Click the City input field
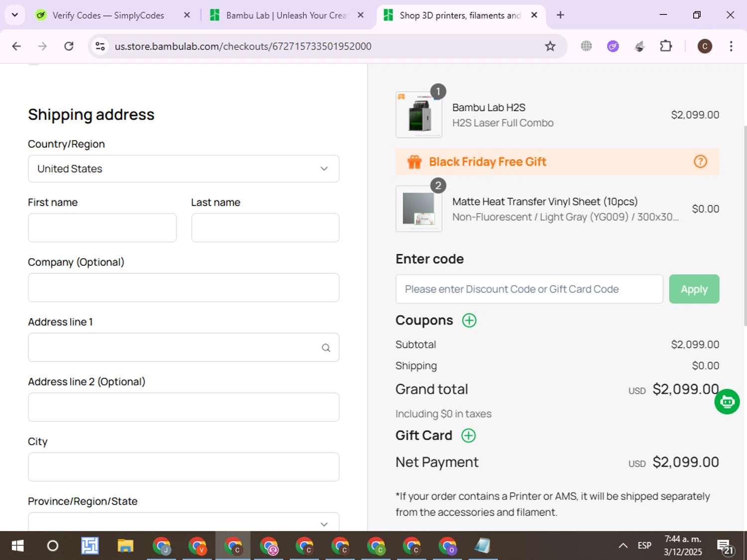747x560 pixels. (x=183, y=467)
